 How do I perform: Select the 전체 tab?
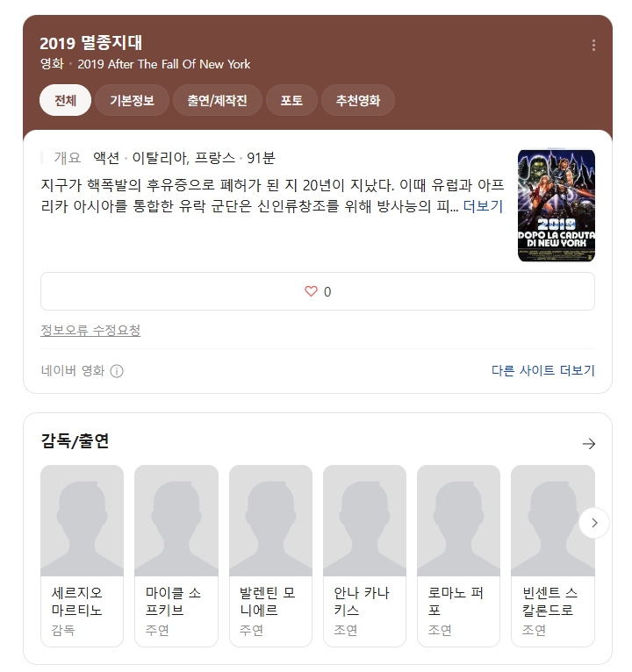point(65,100)
